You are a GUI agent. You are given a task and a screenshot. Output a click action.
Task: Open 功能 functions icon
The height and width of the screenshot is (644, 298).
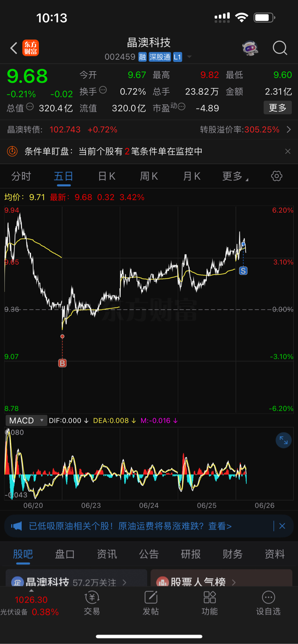(210, 603)
